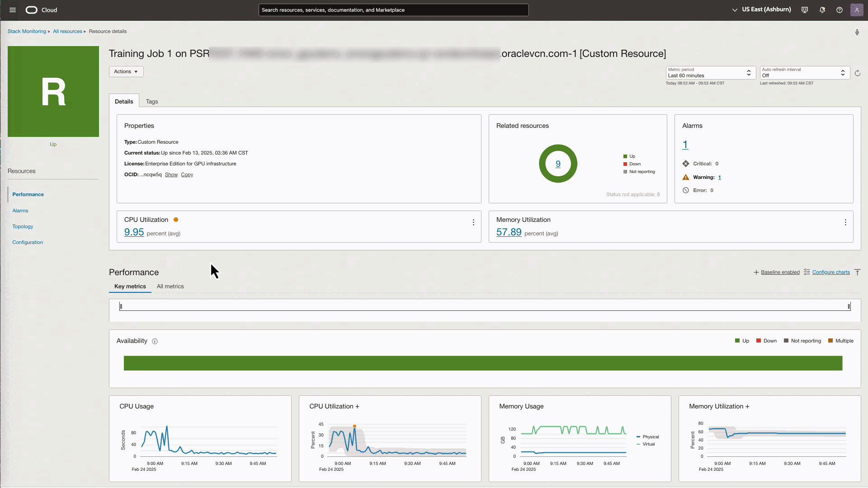Open Memory Utilization card options menu
The height and width of the screenshot is (488, 868).
(x=845, y=222)
